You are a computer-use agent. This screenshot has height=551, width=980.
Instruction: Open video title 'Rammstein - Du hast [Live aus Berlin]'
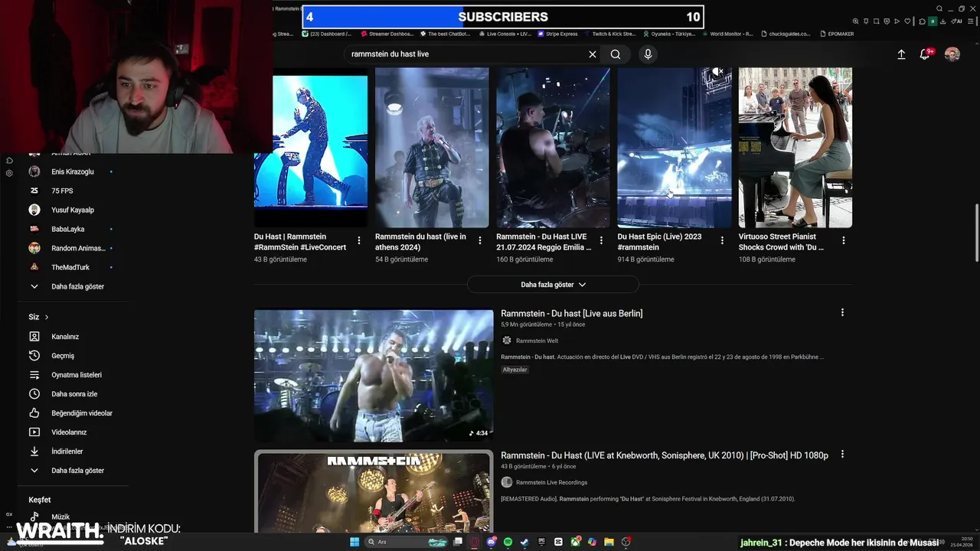(x=571, y=313)
